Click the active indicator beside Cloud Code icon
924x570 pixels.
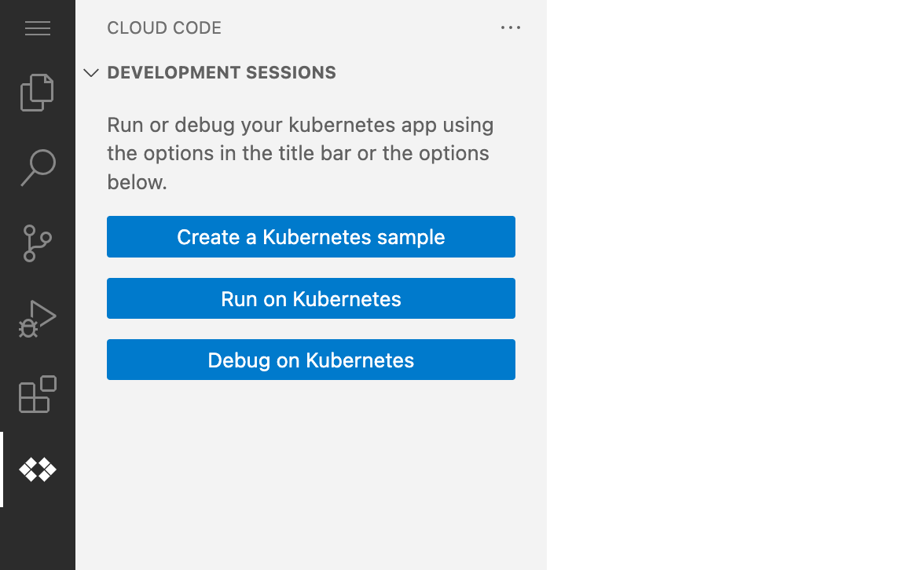(x=2, y=470)
